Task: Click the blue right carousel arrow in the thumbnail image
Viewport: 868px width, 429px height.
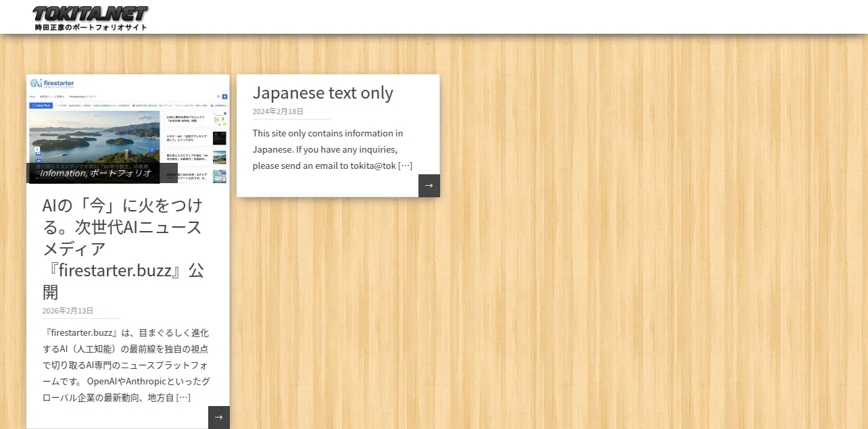Action: pyautogui.click(x=152, y=149)
